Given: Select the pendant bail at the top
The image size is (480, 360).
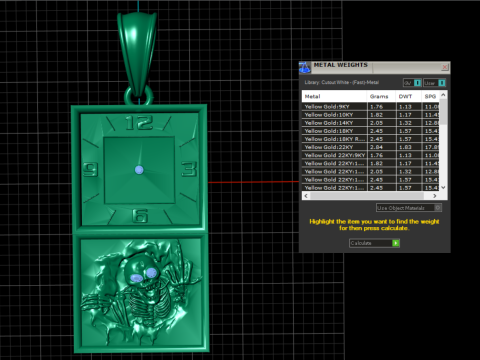Looking at the screenshot, I should point(137,55).
